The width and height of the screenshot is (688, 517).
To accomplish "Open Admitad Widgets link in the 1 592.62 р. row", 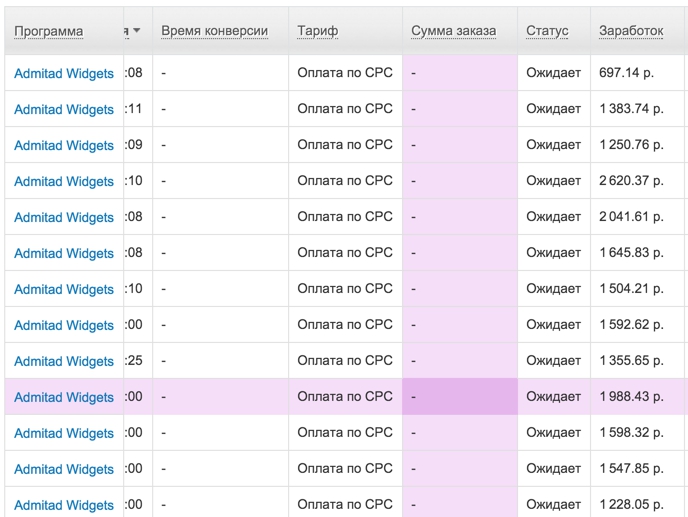I will point(64,325).
